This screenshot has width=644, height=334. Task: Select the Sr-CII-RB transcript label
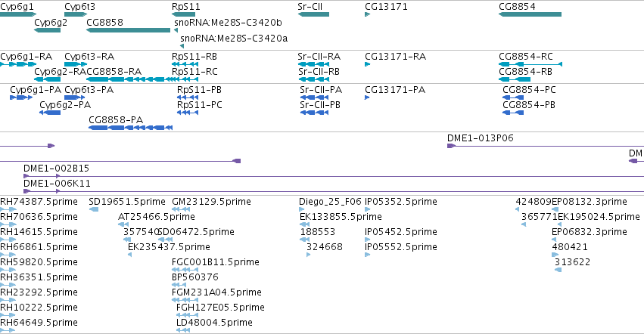[x=319, y=71]
